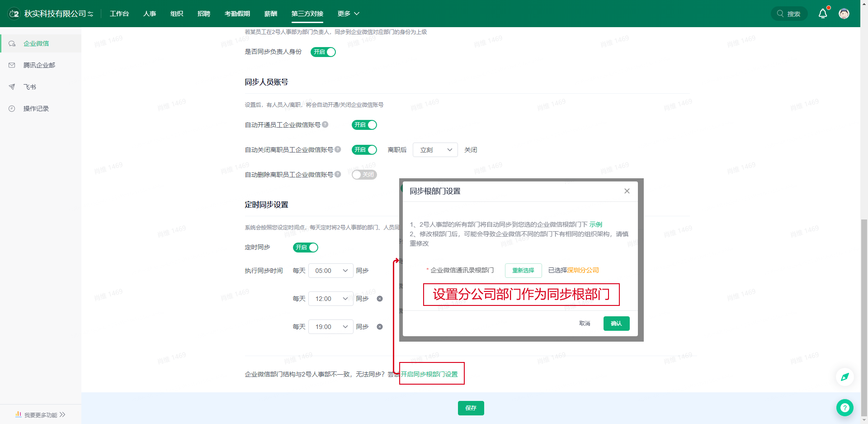Expand the 更多 menu
The image size is (868, 424).
point(348,14)
